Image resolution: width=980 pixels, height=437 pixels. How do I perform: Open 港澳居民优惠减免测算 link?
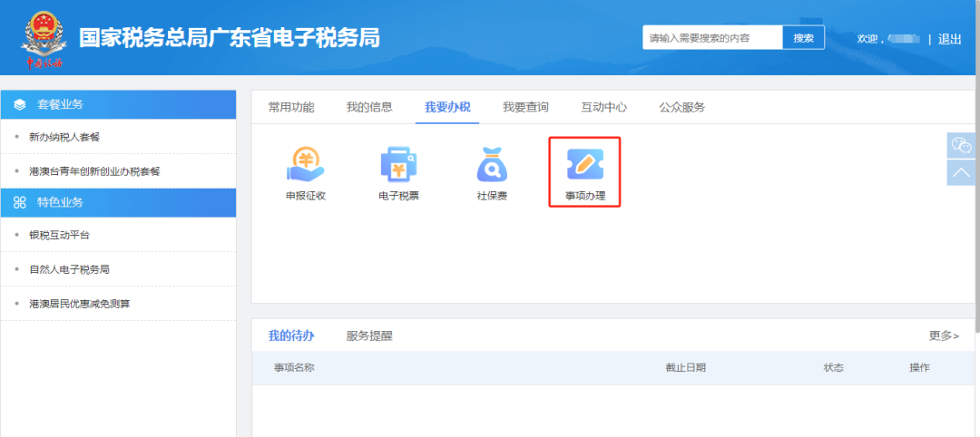[79, 304]
